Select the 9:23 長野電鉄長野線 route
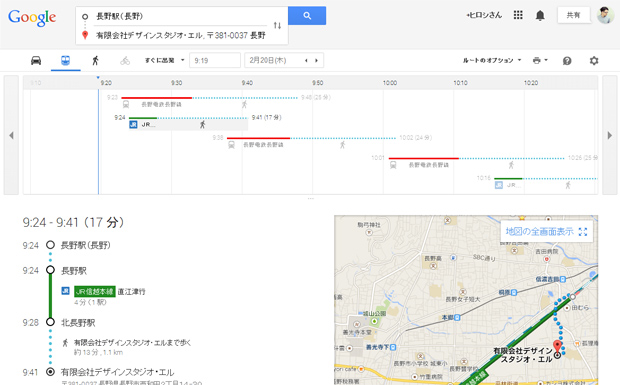Image resolution: width=620 pixels, height=385 pixels. [x=210, y=101]
